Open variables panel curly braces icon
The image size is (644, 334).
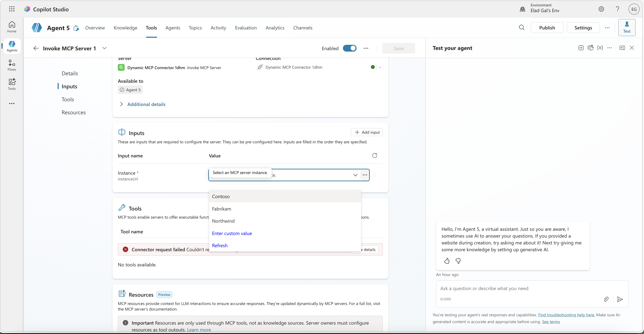click(x=600, y=48)
